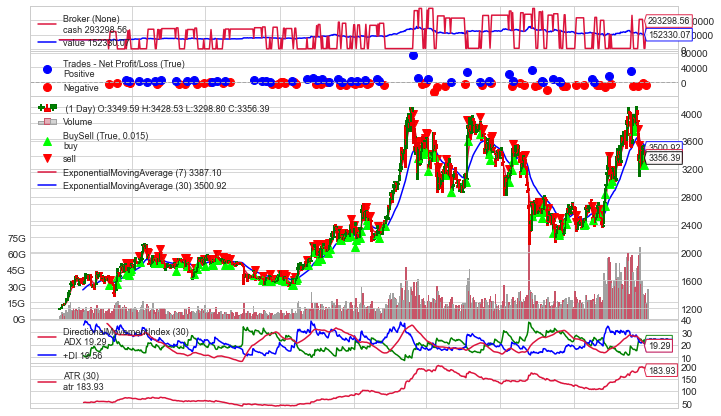Screen dimensions: 721x416
Task: Click the red 19.29 ADX value tag
Action: click(x=659, y=346)
